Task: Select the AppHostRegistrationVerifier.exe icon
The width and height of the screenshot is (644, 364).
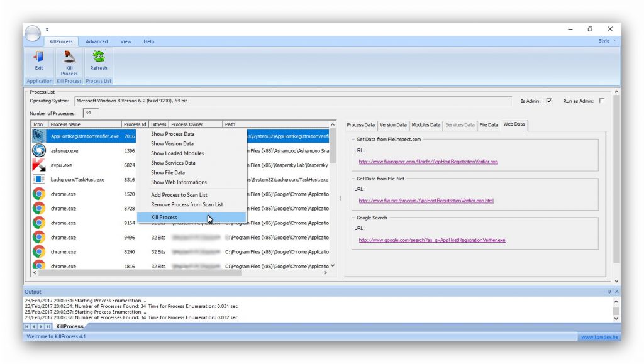Action: click(x=39, y=136)
